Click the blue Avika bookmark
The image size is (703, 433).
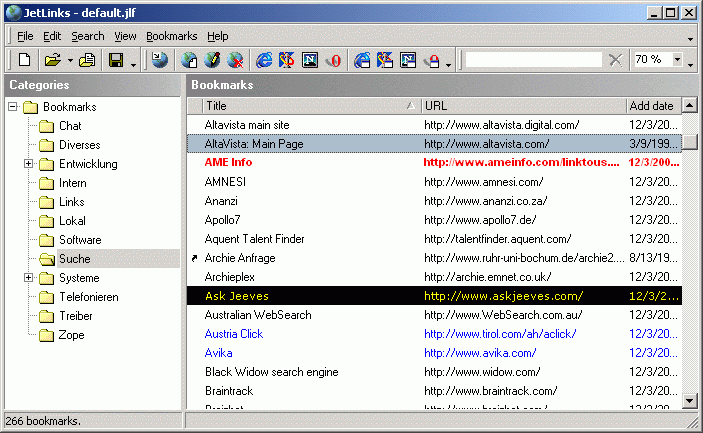tap(434, 353)
